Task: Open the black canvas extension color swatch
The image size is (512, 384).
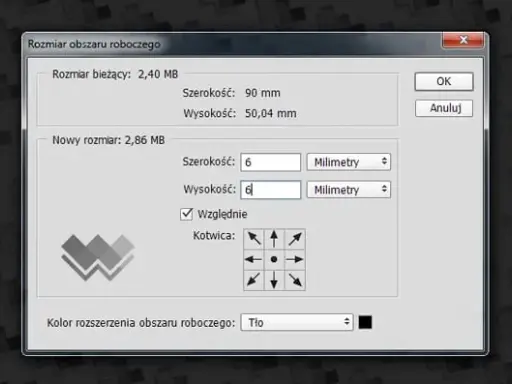Action: coord(365,322)
